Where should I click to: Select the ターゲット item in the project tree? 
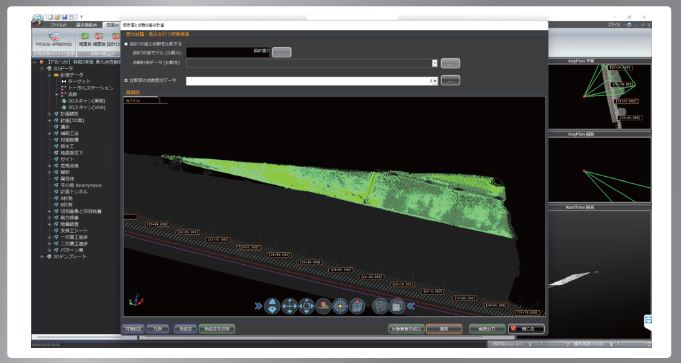(79, 81)
